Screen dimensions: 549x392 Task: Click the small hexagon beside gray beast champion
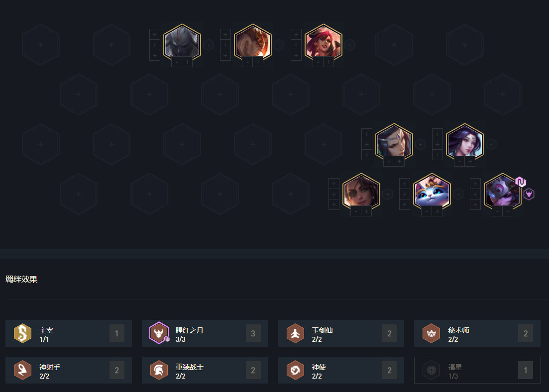pos(209,45)
